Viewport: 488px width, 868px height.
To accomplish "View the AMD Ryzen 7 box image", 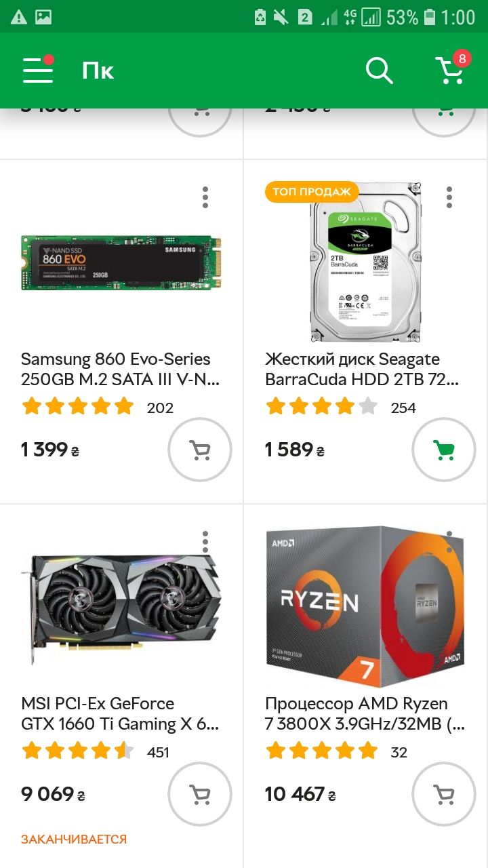I will click(x=365, y=607).
